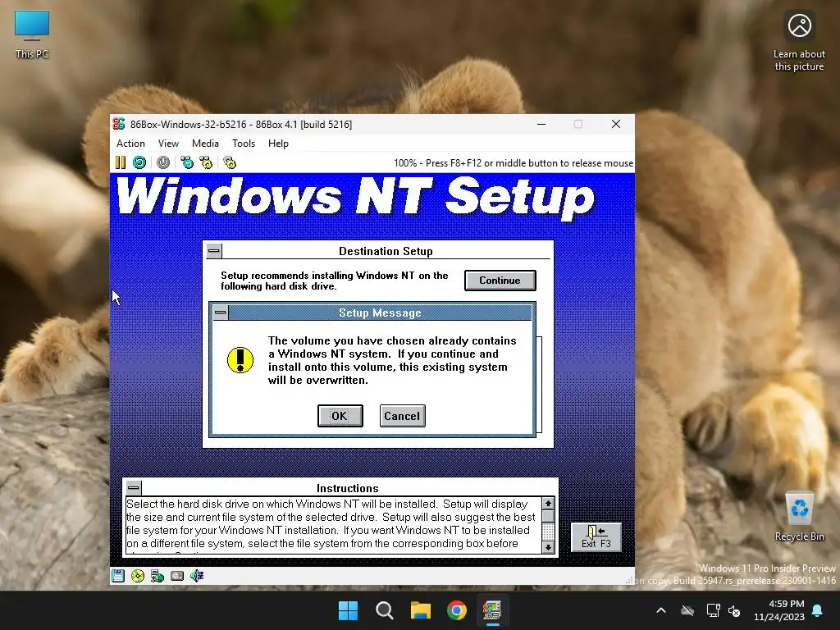Click Cancel in Setup Message
This screenshot has height=630, width=840.
pos(402,416)
